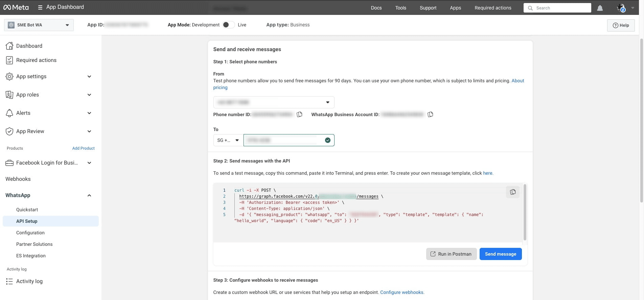The height and width of the screenshot is (300, 644).
Task: Click the Facebook Login briefcase icon
Action: coord(9,163)
